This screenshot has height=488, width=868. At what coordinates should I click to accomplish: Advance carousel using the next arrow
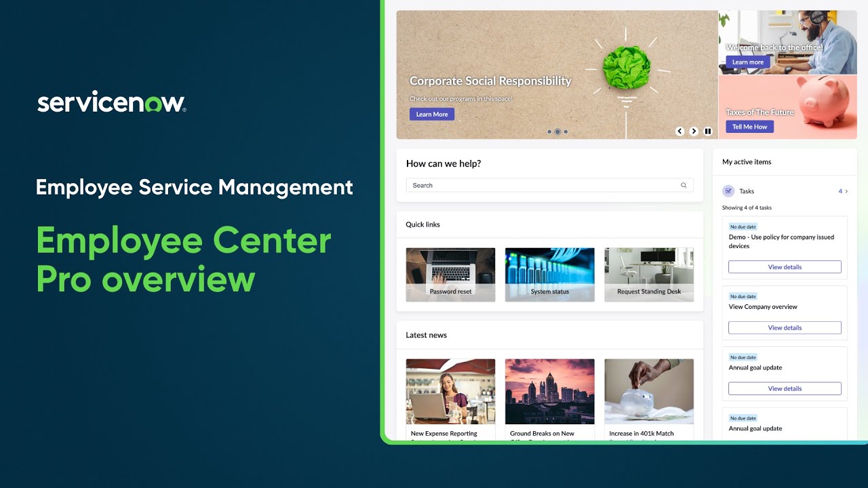694,131
